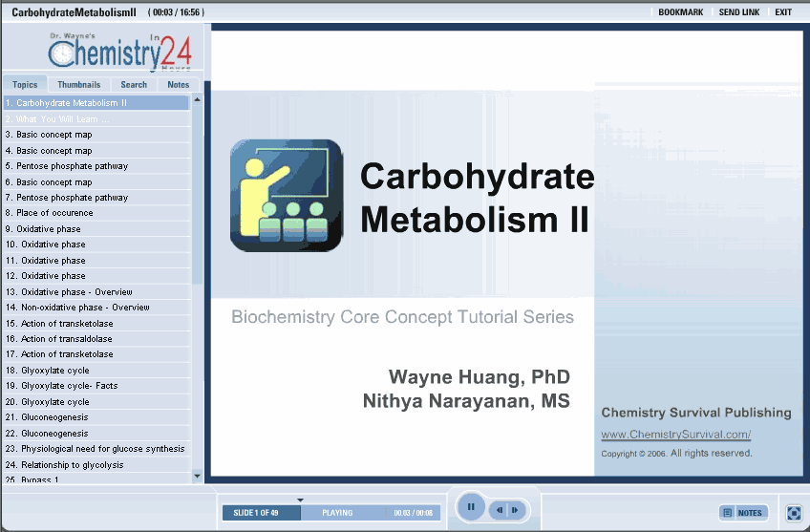This screenshot has height=532, width=810.
Task: Open the Notes button in bottom bar
Action: [743, 513]
